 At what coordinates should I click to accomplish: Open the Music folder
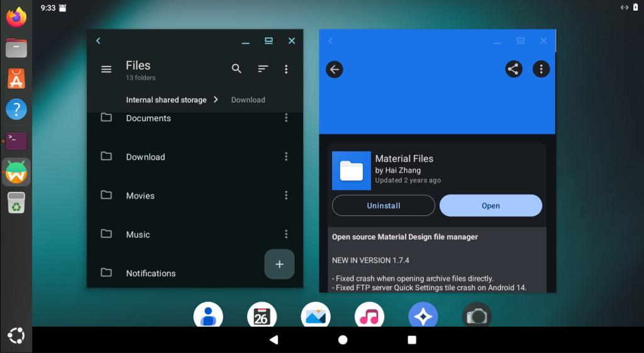click(138, 234)
